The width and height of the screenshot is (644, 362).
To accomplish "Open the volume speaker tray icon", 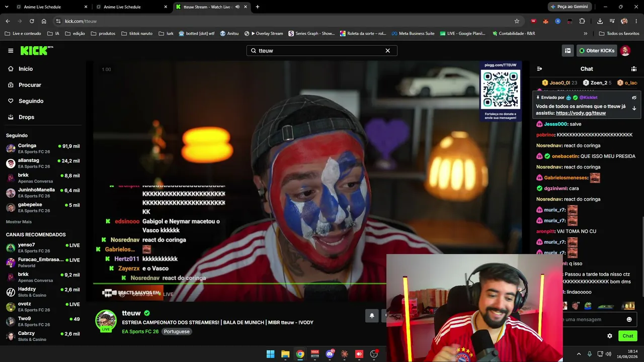I will tap(609, 354).
